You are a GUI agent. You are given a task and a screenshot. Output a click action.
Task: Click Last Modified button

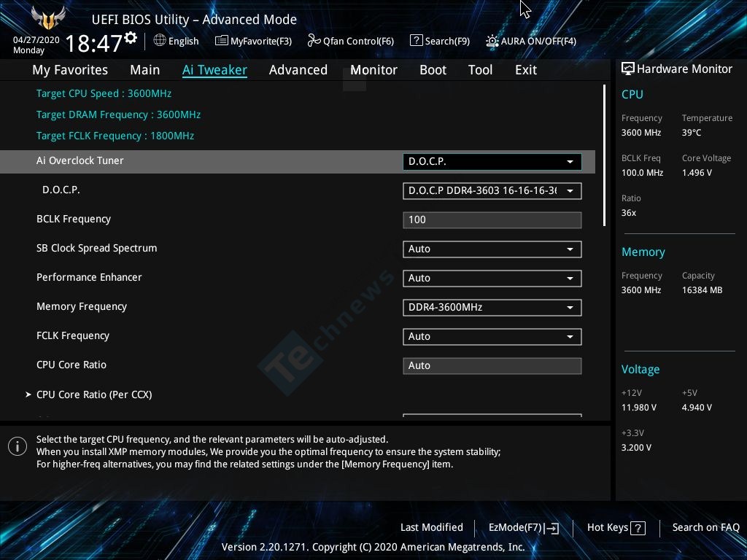(x=432, y=528)
